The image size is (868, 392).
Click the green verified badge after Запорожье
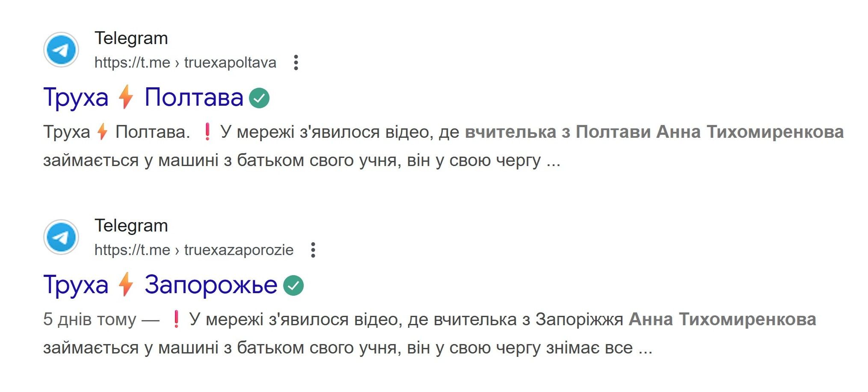[x=293, y=285]
